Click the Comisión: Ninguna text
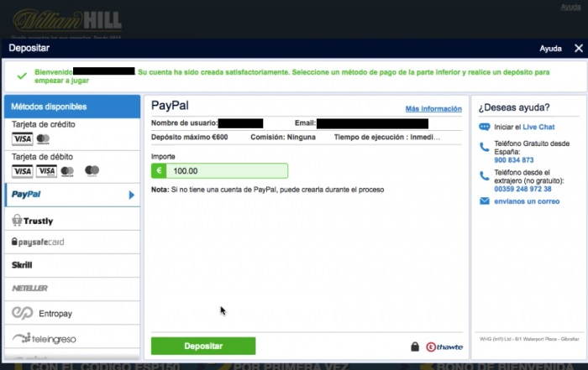The image size is (588, 370). (x=283, y=137)
